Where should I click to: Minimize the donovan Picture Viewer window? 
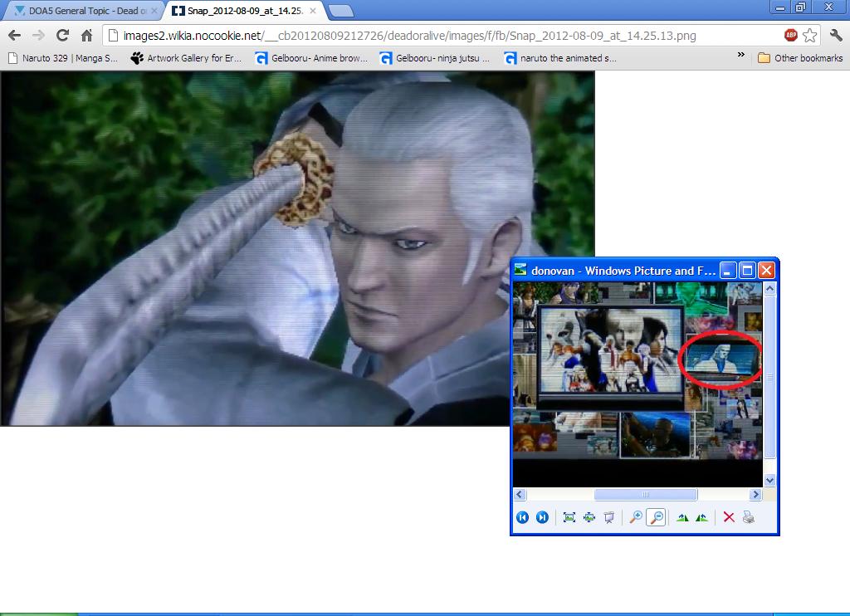728,270
